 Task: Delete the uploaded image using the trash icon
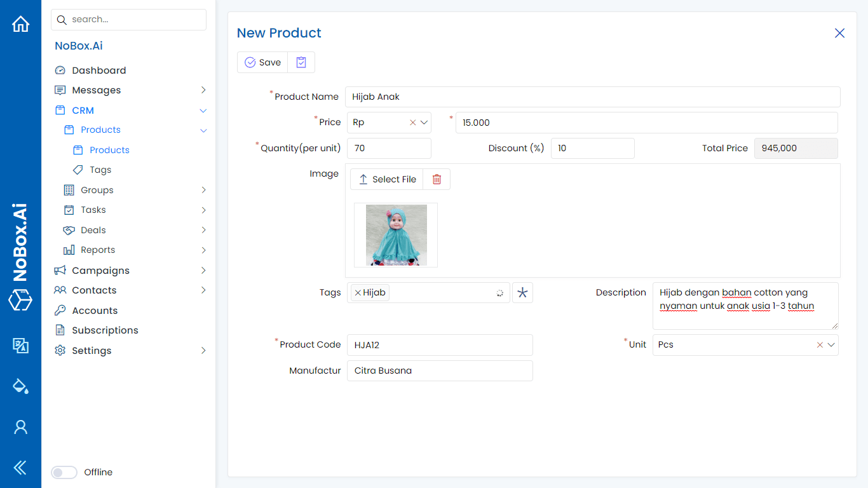437,179
